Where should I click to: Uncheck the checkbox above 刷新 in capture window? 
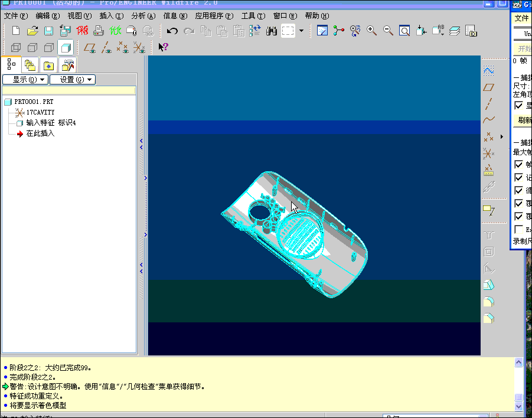point(518,106)
